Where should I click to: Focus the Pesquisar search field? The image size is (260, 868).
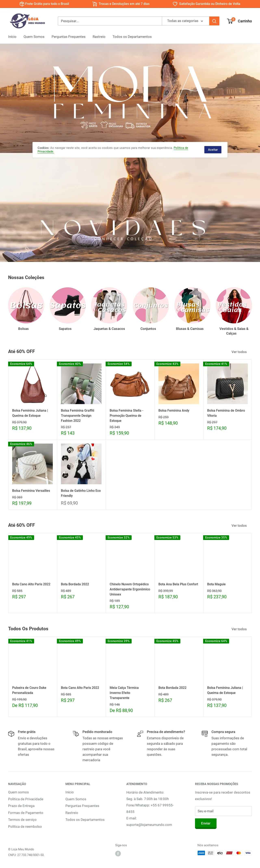pyautogui.click(x=110, y=21)
